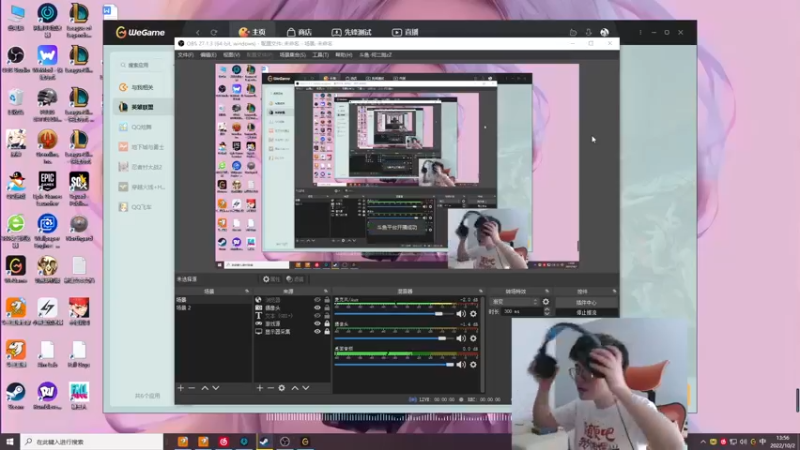800x450 pixels.
Task: Switch to the WeGame store tab
Action: coord(299,32)
